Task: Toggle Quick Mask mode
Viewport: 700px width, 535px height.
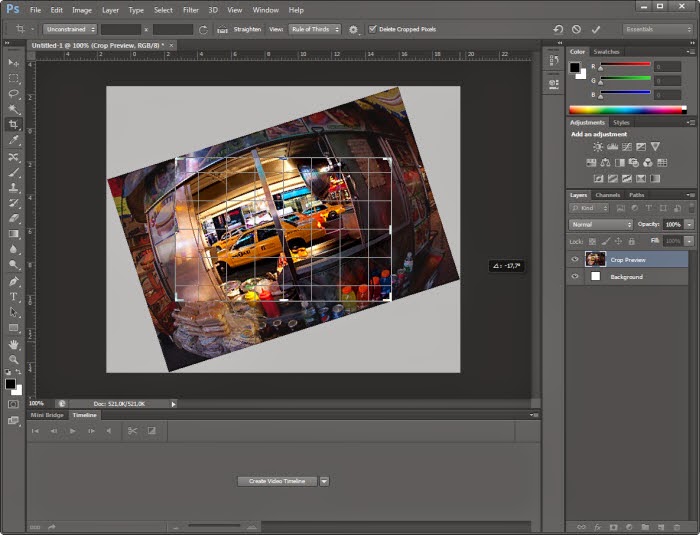Action: click(13, 404)
